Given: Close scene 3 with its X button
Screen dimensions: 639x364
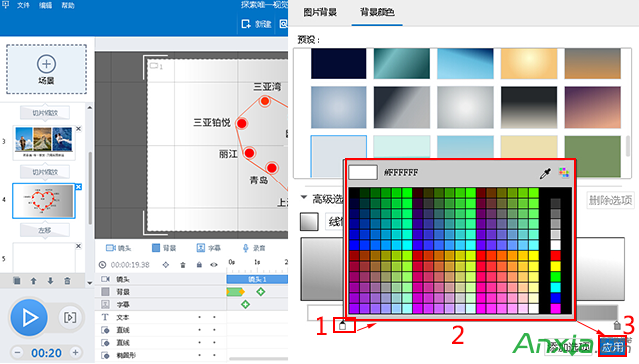Looking at the screenshot, I should point(79,129).
